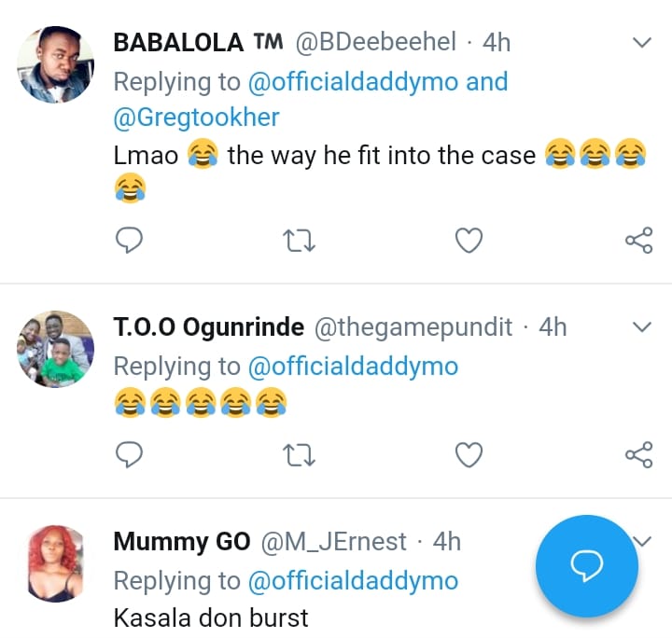672x638 pixels.
Task: Retweet T.O.O Ogunrinde's tweet
Action: tap(299, 454)
